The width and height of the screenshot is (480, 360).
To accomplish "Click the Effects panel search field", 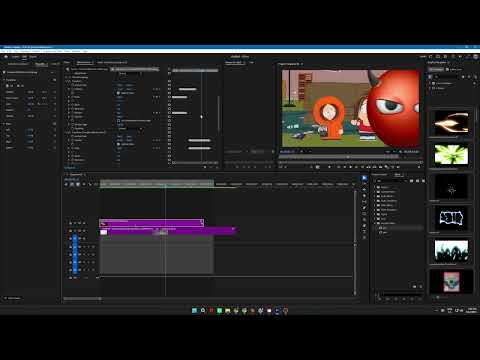I will tap(391, 181).
